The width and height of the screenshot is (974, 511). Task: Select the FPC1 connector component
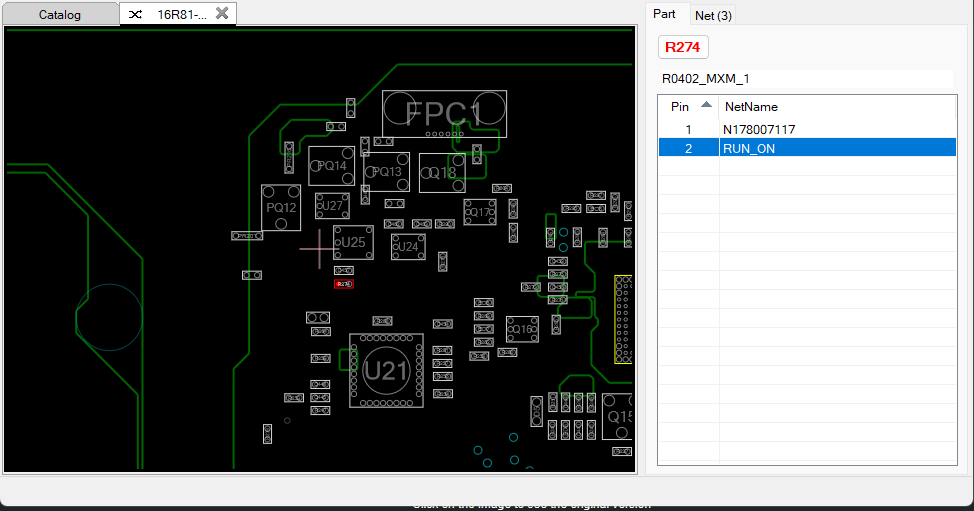pos(444,113)
